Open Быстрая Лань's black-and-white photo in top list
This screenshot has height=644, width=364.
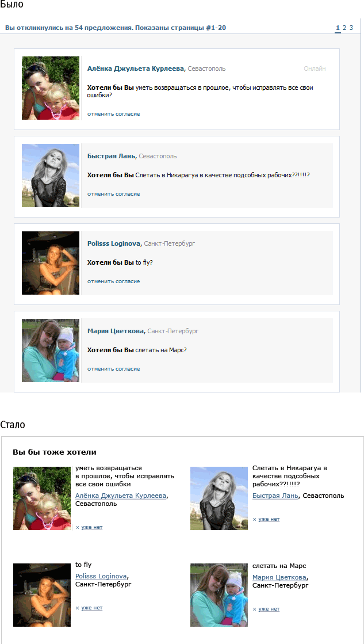pos(51,176)
